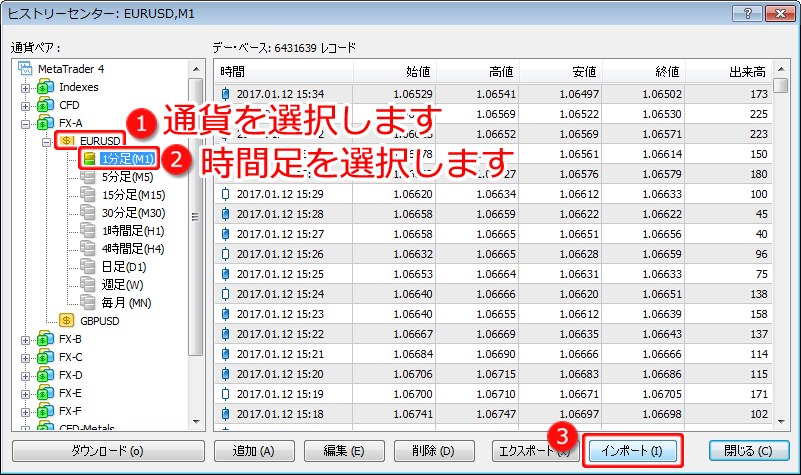Click the GBPUSD currency symbol icon

coord(67,321)
